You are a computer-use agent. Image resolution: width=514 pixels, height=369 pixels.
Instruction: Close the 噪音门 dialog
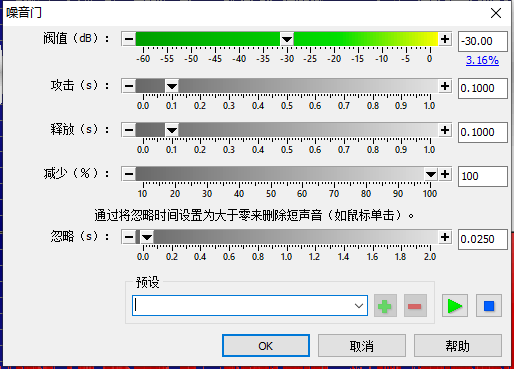pyautogui.click(x=496, y=13)
